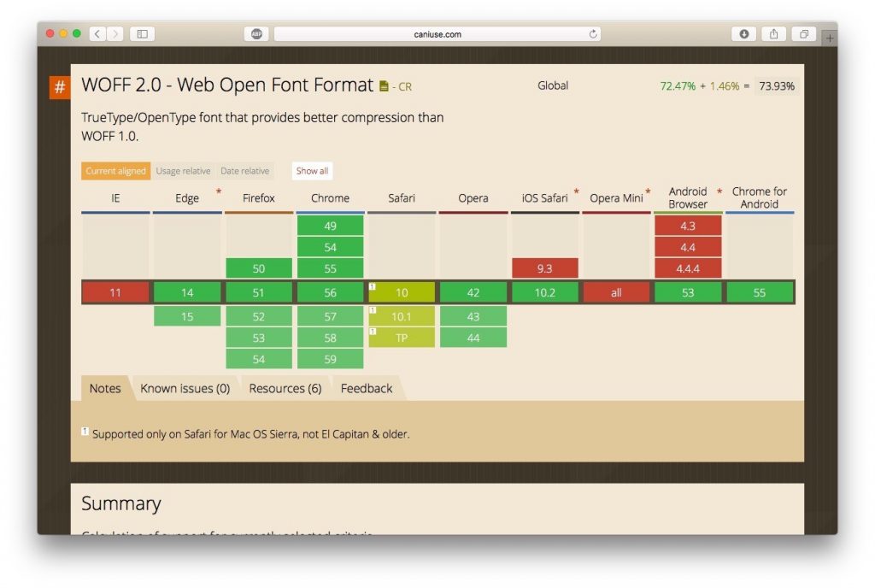875x588 pixels.
Task: Click Android Browser 4.4.4 cell
Action: coord(688,268)
